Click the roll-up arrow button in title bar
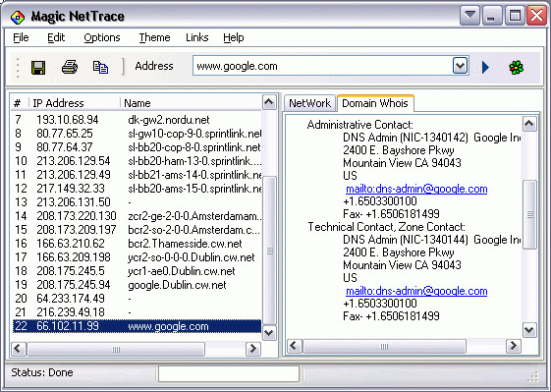Image resolution: width=551 pixels, height=392 pixels. pos(469,15)
